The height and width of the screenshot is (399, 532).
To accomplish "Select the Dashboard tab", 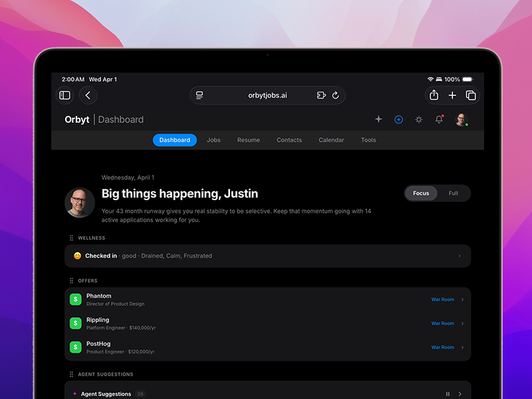I will [175, 140].
